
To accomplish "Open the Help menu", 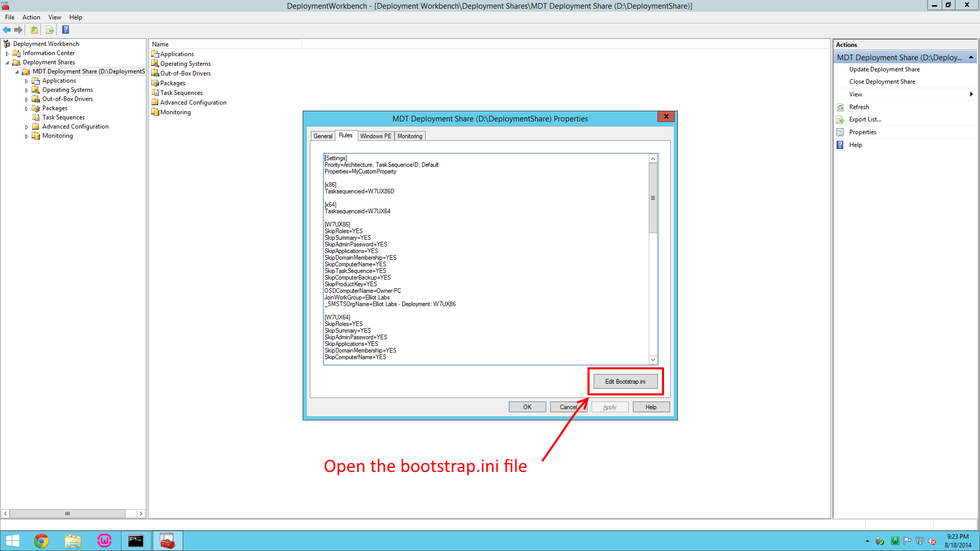I will 76,17.
